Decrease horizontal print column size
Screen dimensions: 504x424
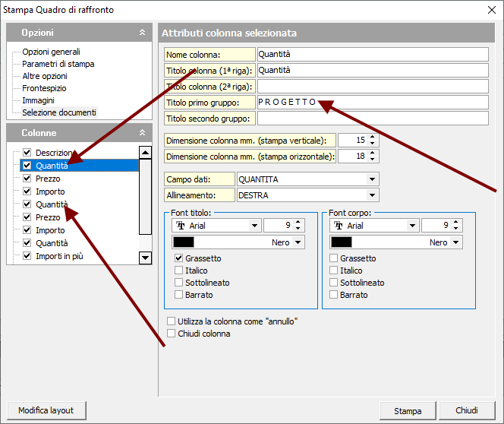pos(372,160)
